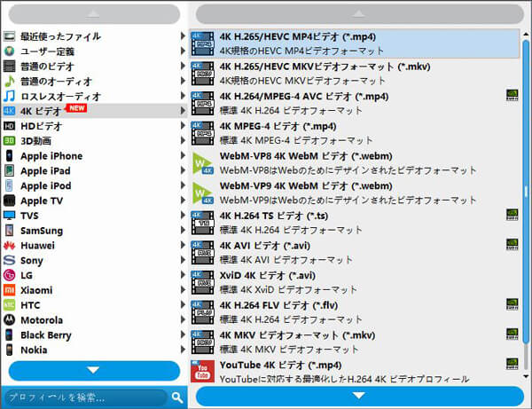Image resolution: width=532 pixels, height=409 pixels.
Task: Expand the 4K ビデオ submenu arrow
Action: [183, 110]
